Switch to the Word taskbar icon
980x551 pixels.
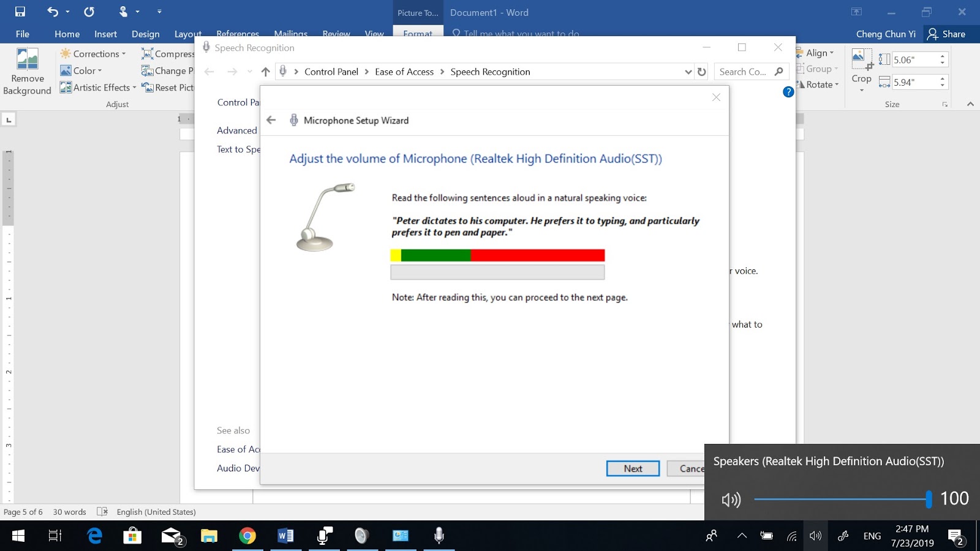click(285, 536)
